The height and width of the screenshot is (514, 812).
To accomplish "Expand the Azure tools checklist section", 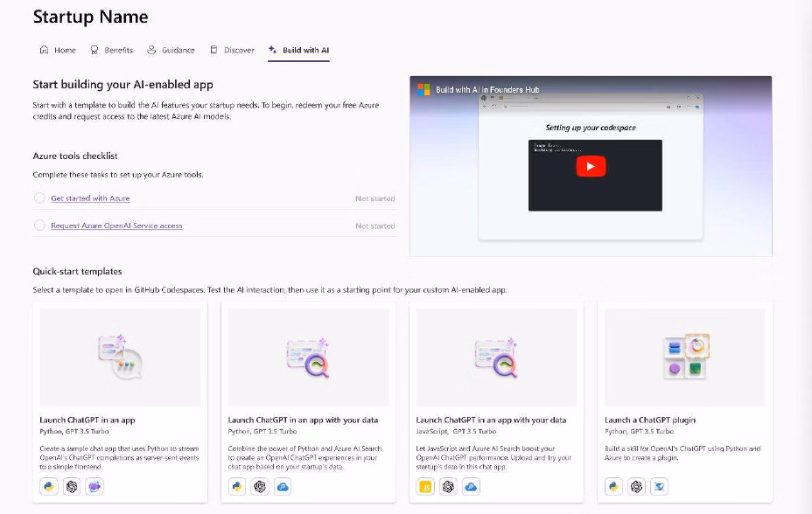I will [79, 156].
